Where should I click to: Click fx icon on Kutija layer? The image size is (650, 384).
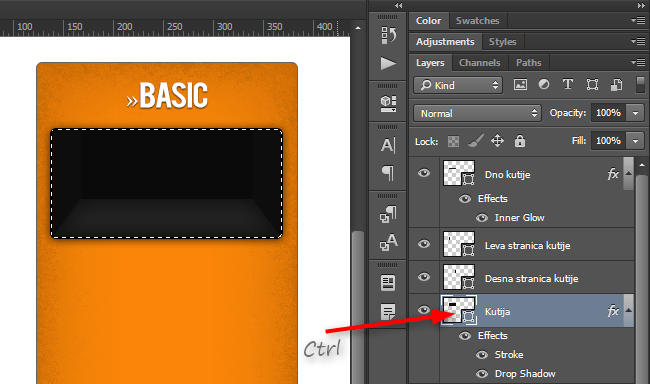[x=613, y=311]
